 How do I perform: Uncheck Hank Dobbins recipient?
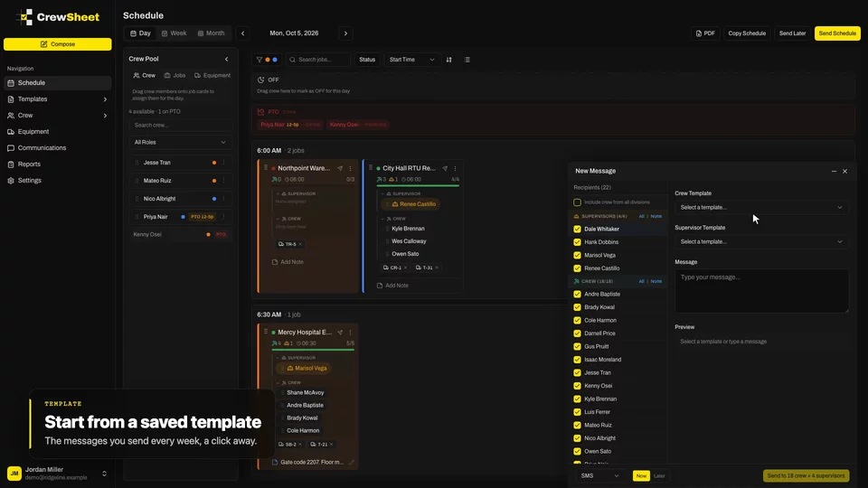(578, 242)
